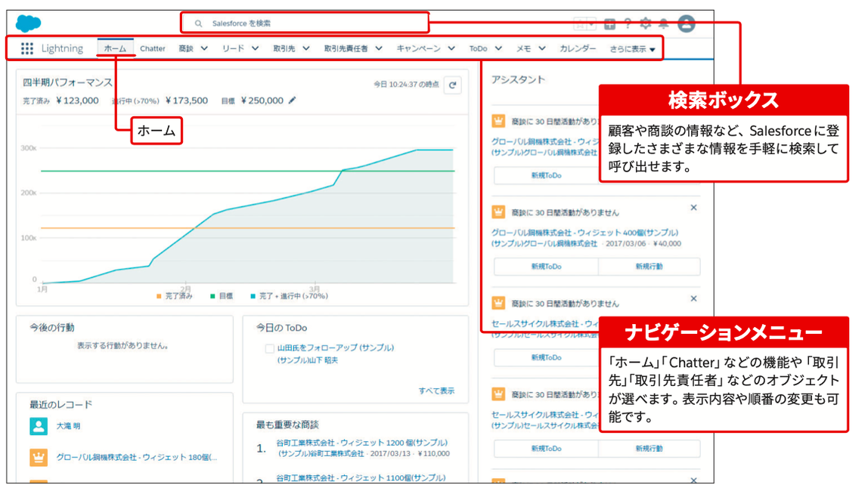
Task: Click the crown icon beside ウィジェット 180個
Action: (39, 458)
